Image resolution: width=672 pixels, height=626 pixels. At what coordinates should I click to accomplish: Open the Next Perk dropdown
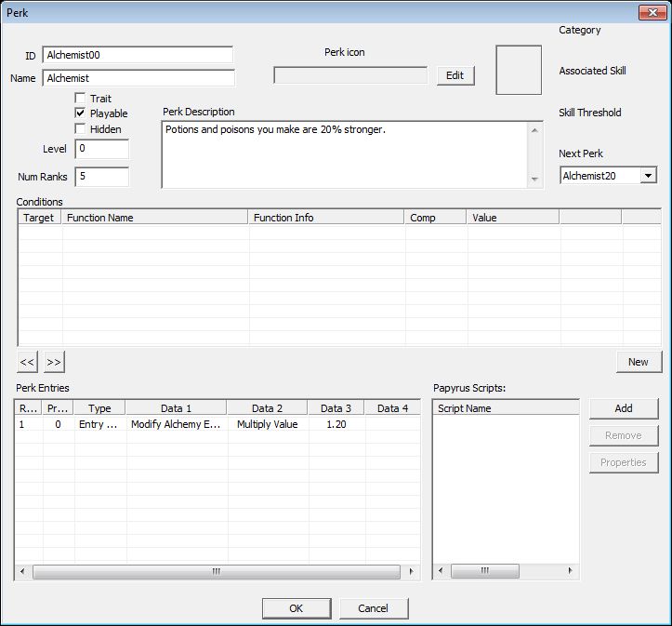tap(648, 176)
